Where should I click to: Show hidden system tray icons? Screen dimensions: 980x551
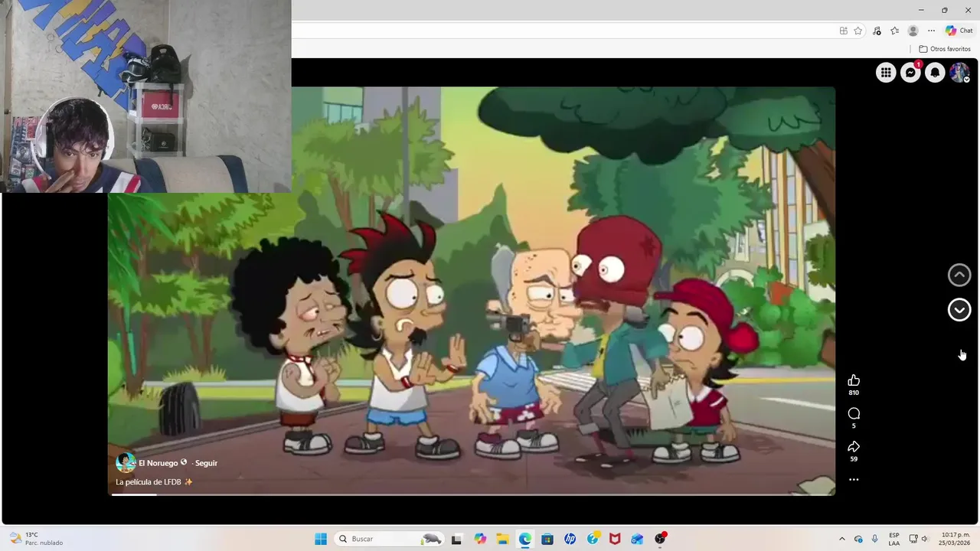click(842, 539)
